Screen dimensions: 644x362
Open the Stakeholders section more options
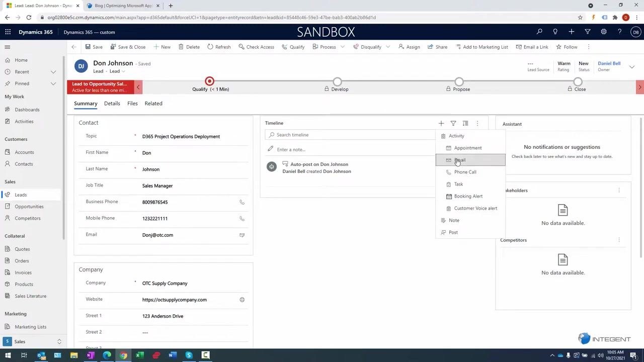(x=619, y=191)
